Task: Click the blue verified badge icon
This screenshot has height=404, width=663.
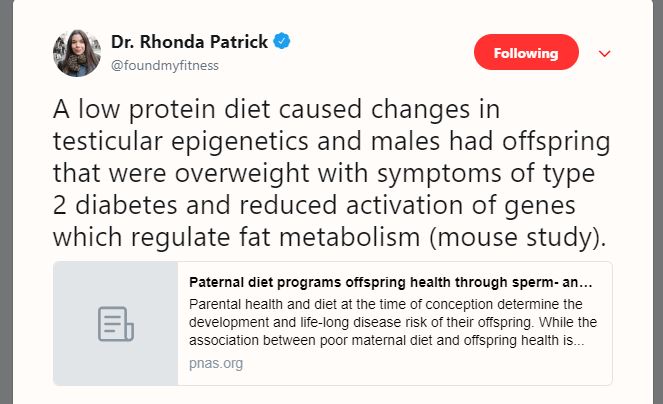Action: [284, 41]
